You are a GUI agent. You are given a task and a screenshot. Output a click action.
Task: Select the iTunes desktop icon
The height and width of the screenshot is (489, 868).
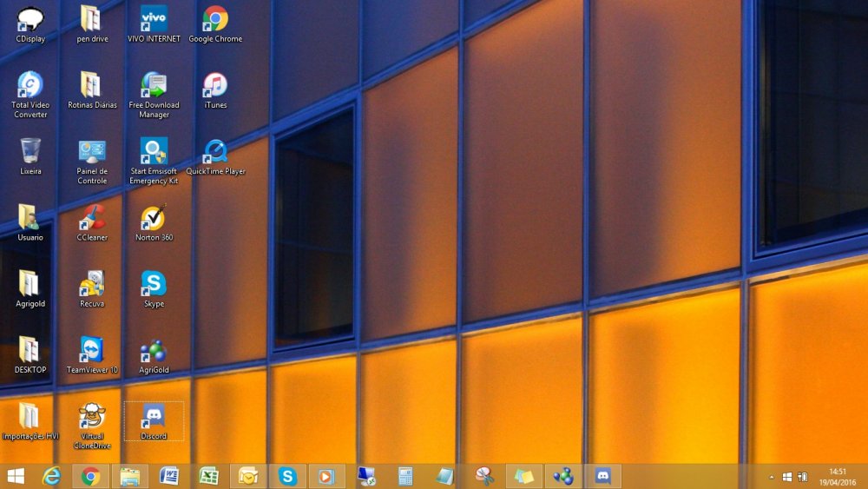coord(215,86)
